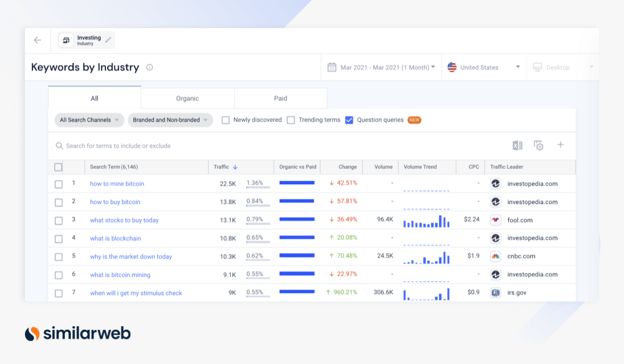
Task: Click the investopedia.com favicon on row 1
Action: pyautogui.click(x=495, y=183)
